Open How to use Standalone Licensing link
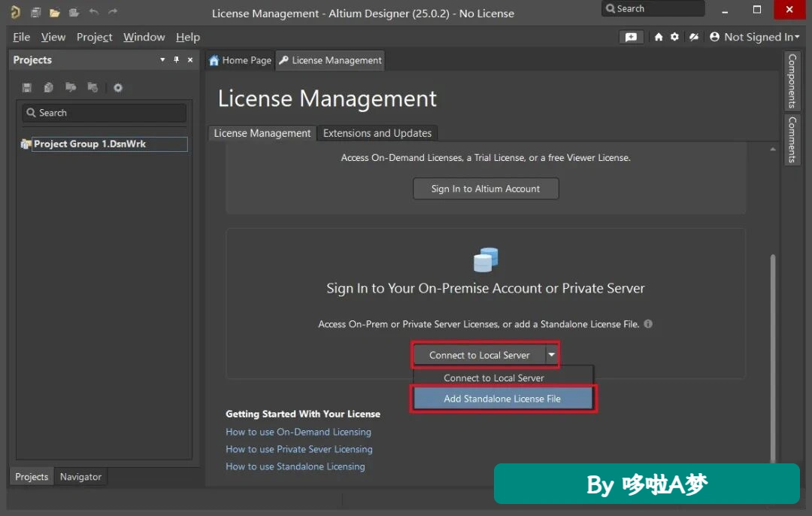812x516 pixels. [295, 467]
